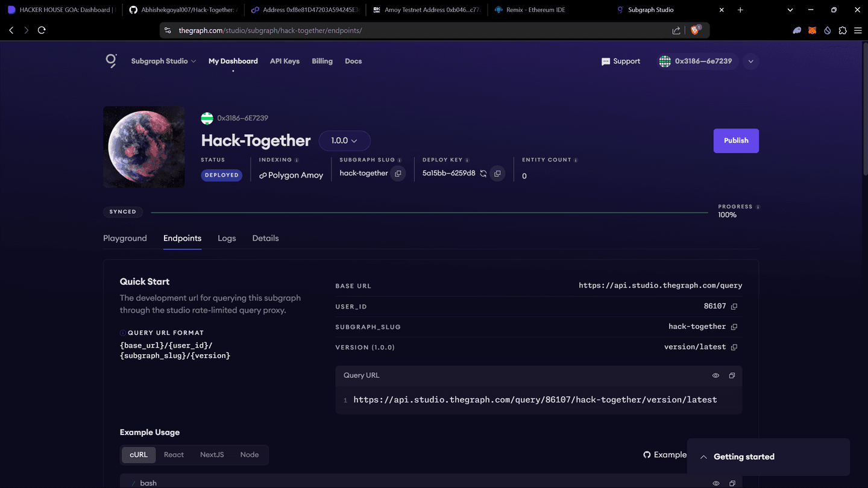Select React example usage
Screen dimensions: 868x488
(174, 455)
